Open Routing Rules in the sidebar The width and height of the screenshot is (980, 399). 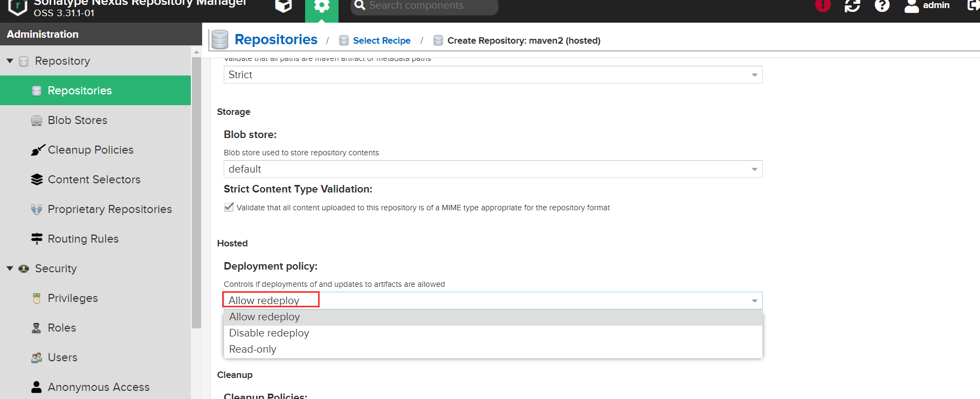(95, 239)
